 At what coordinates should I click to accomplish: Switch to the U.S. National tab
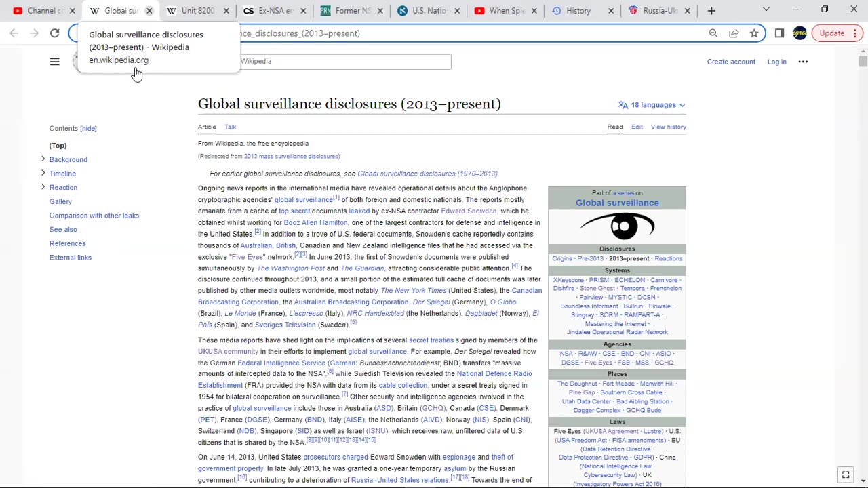[422, 11]
